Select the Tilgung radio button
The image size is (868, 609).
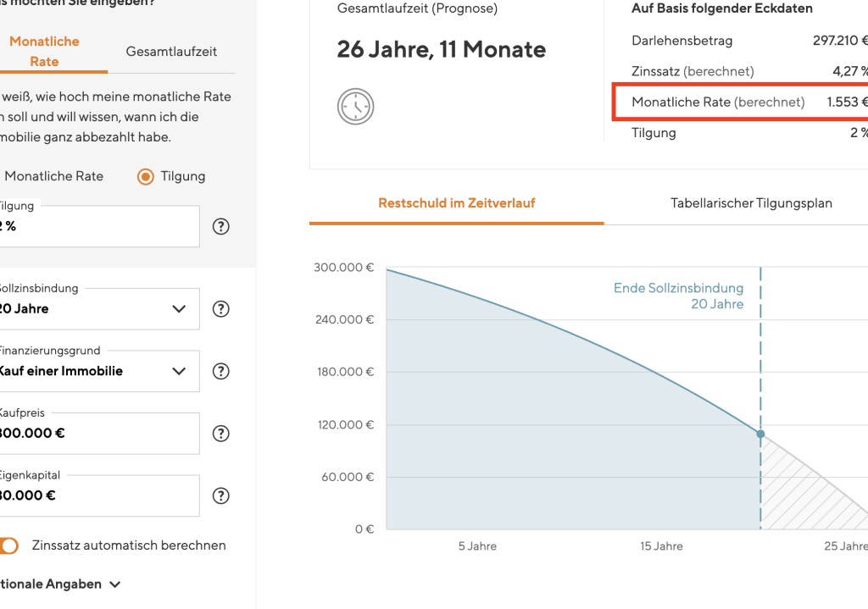[x=146, y=176]
